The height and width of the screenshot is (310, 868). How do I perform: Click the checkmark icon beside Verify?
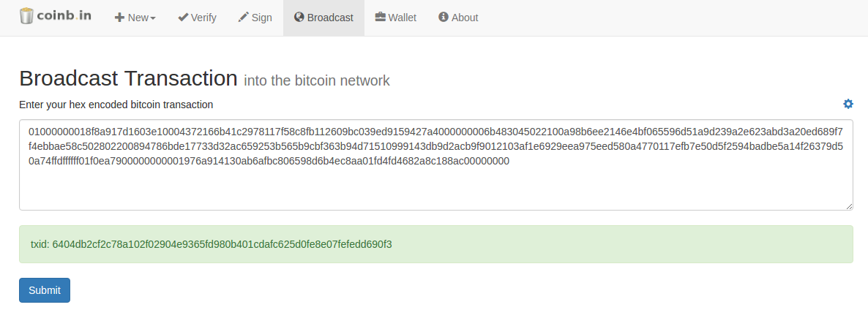pyautogui.click(x=183, y=17)
